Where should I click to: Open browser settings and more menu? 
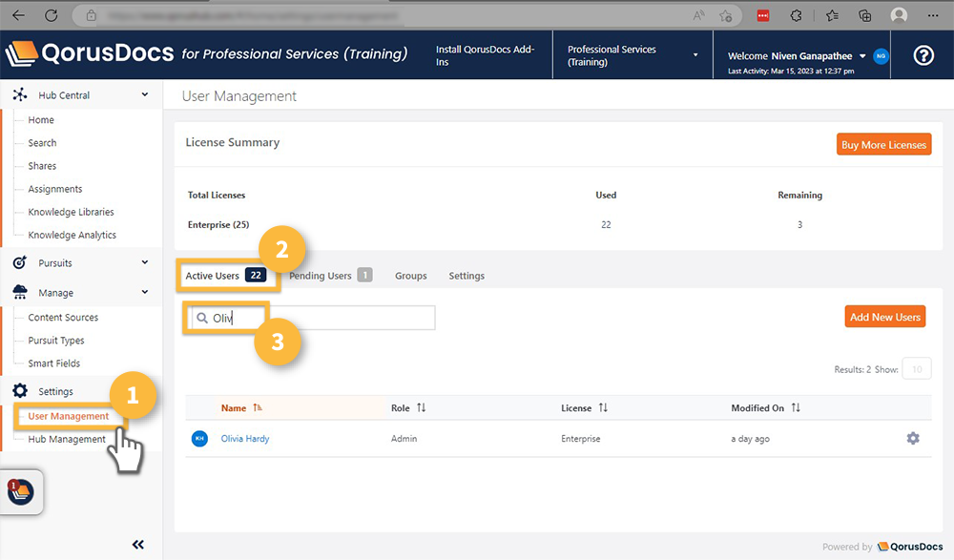pos(933,16)
